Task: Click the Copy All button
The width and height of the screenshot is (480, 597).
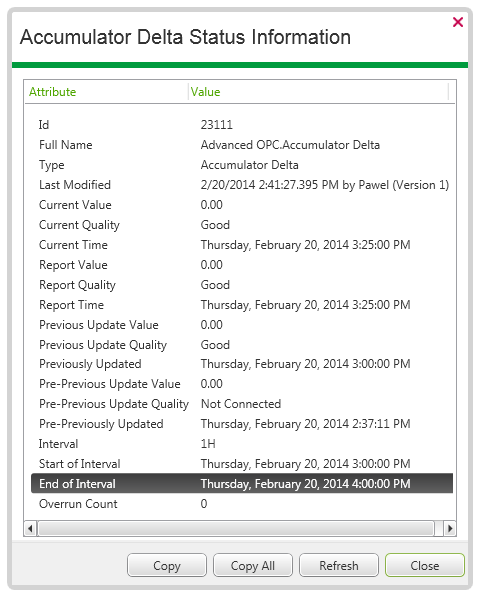Action: click(253, 565)
